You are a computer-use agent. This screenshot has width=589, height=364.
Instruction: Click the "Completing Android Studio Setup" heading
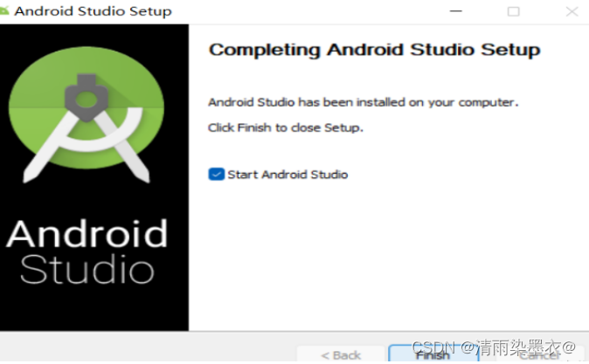click(375, 50)
